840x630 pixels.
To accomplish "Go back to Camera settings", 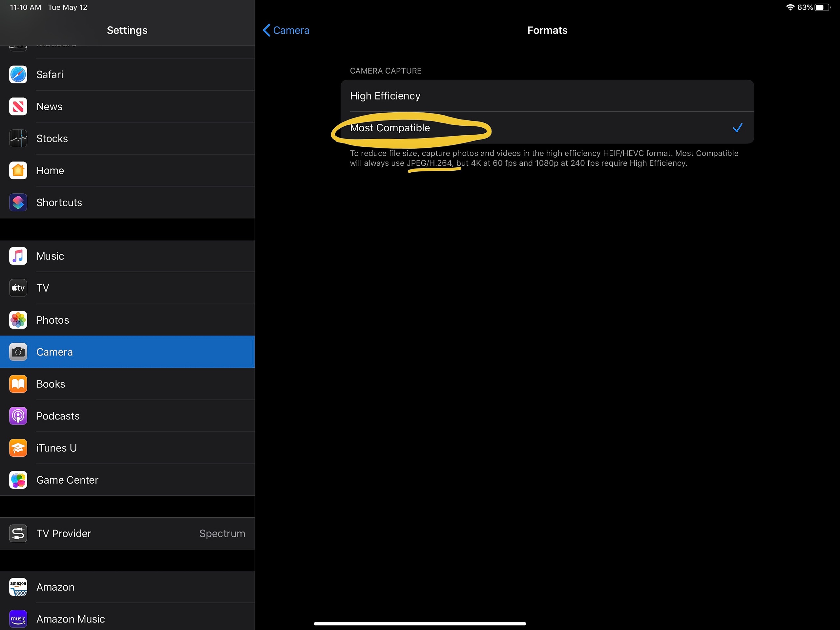I will (x=286, y=31).
